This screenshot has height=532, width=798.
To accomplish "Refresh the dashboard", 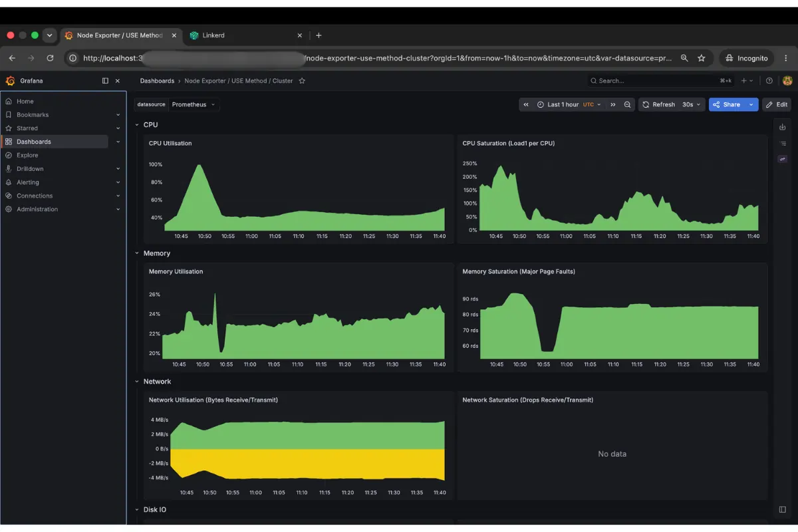I will point(658,104).
